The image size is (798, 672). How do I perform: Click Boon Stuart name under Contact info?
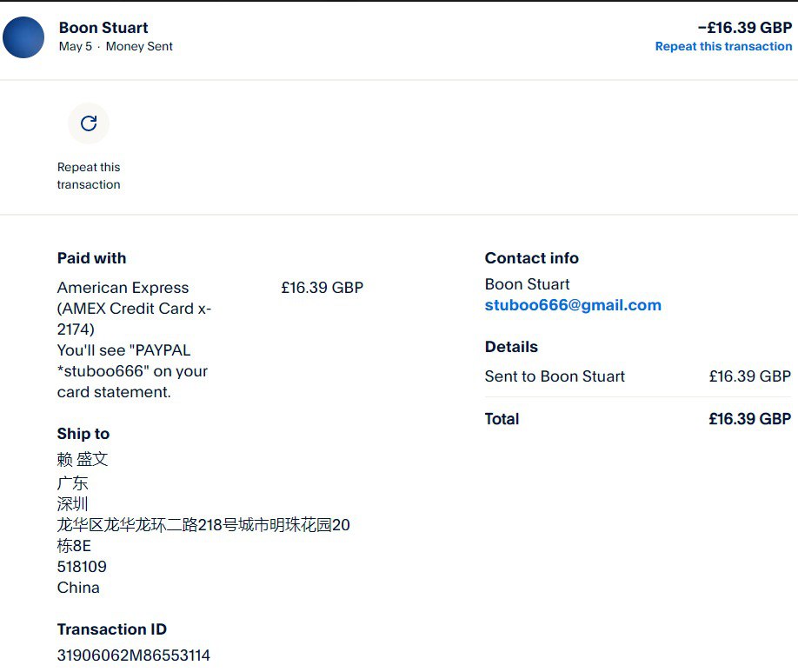(527, 284)
